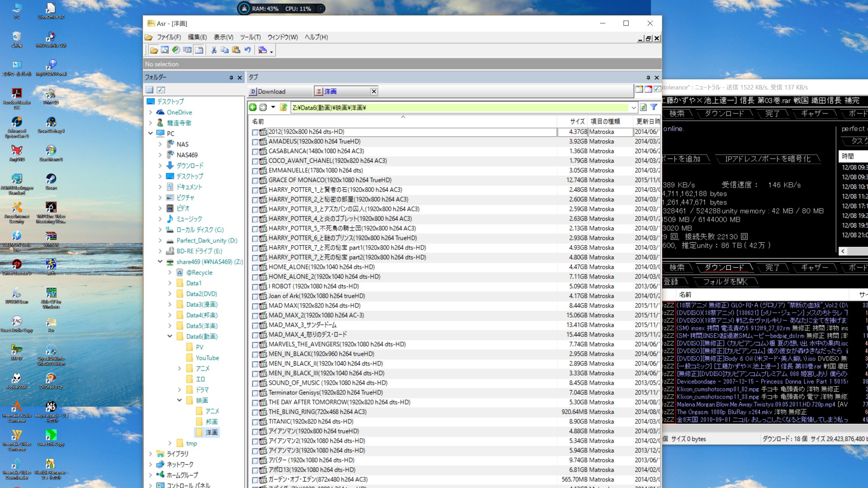Select the HOME_ALONE_2 file row
The height and width of the screenshot is (488, 868).
(x=454, y=277)
